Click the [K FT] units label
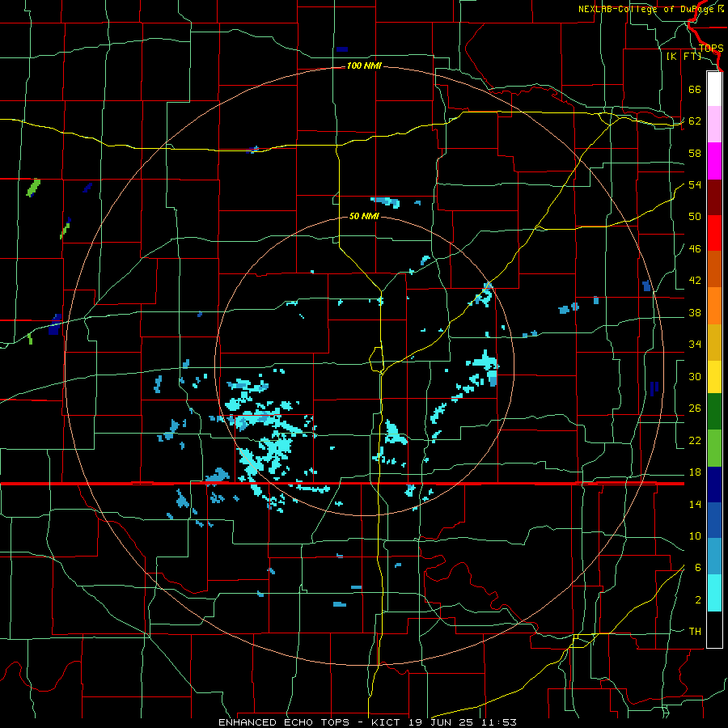This screenshot has height=728, width=728. tap(684, 57)
